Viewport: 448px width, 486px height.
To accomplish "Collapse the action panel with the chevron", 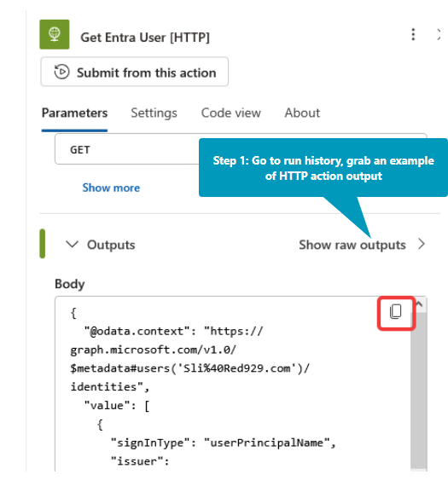I will pos(438,34).
